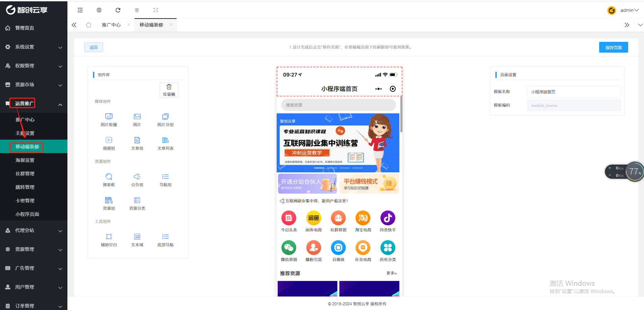Screen dimensions: 644x310
Task: Click 更多 link in 推荐资源
Action: tap(392, 273)
